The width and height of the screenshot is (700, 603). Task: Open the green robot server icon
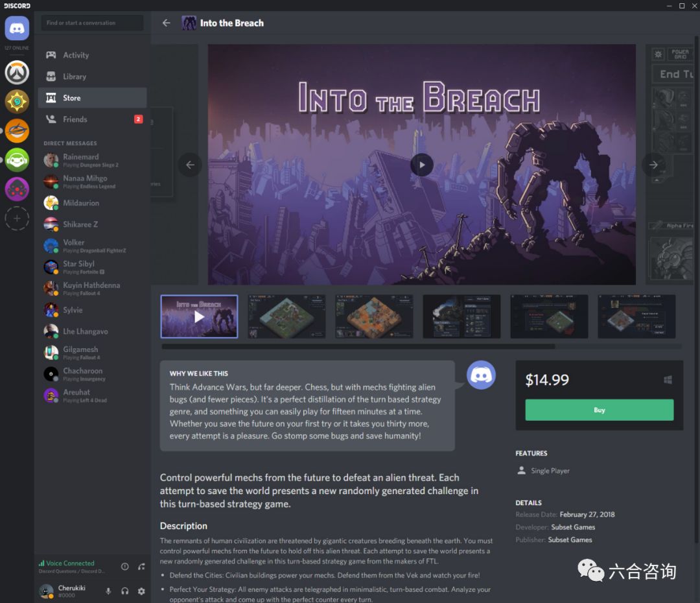pyautogui.click(x=17, y=160)
